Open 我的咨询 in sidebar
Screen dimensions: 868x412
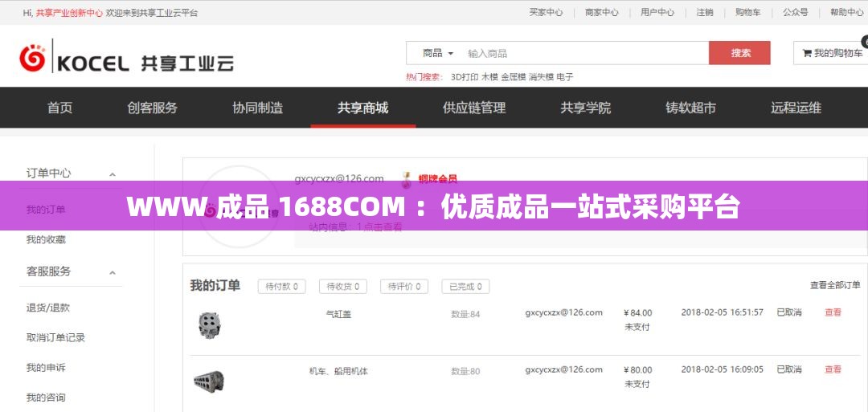[46, 397]
